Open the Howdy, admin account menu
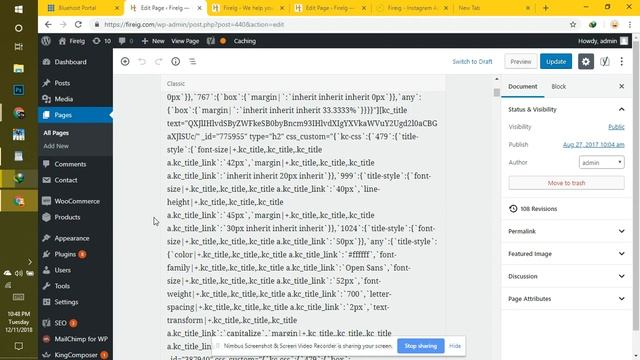The height and width of the screenshot is (360, 640). [x=602, y=41]
